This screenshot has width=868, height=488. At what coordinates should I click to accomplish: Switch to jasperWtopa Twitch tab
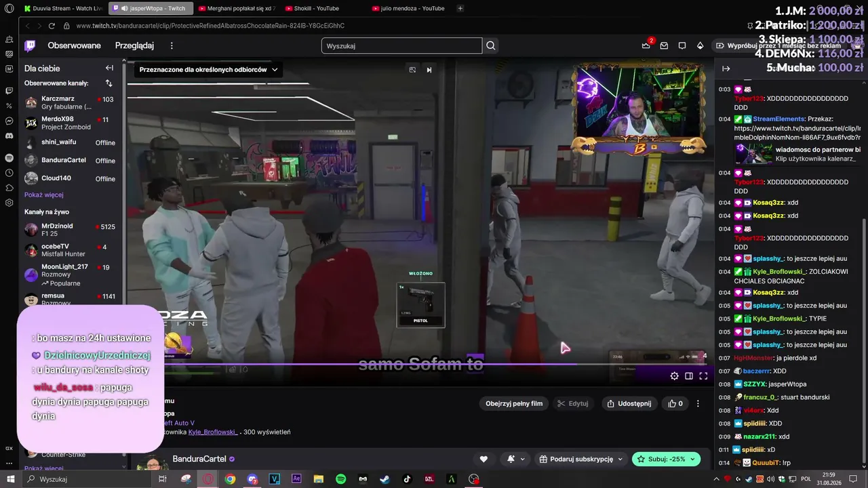tap(150, 8)
